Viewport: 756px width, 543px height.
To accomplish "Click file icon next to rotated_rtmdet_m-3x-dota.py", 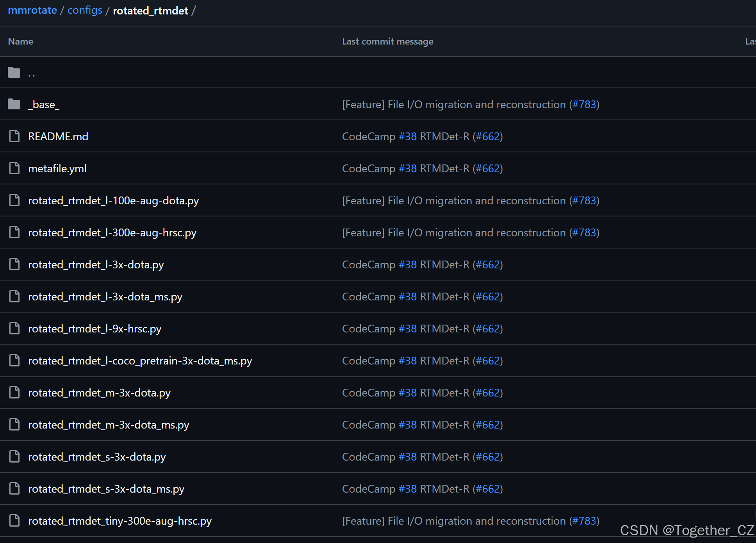I will coord(14,393).
